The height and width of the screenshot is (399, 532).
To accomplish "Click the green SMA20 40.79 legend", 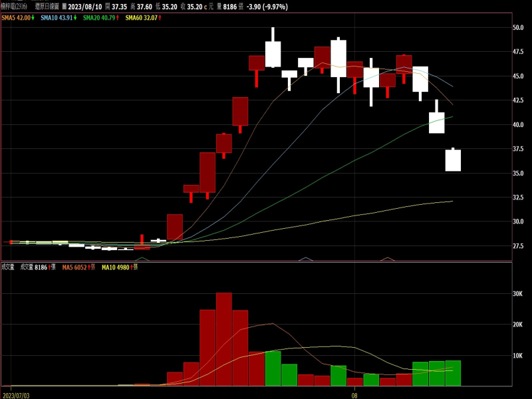I will [x=99, y=18].
